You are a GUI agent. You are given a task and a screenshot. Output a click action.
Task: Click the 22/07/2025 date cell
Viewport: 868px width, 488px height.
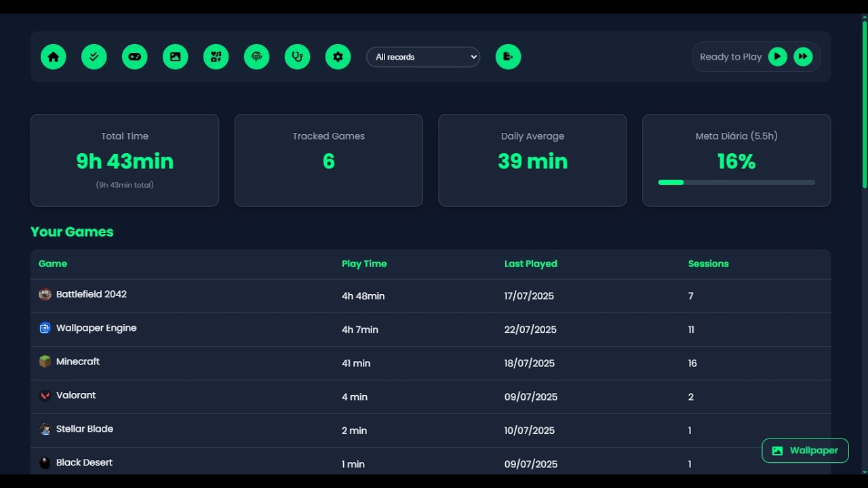pyautogui.click(x=530, y=329)
